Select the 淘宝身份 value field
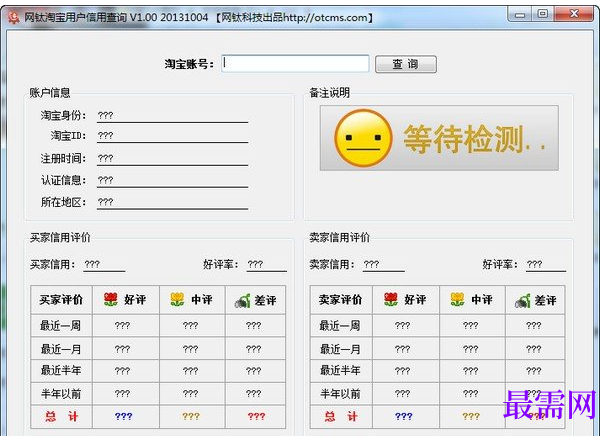 pos(173,116)
